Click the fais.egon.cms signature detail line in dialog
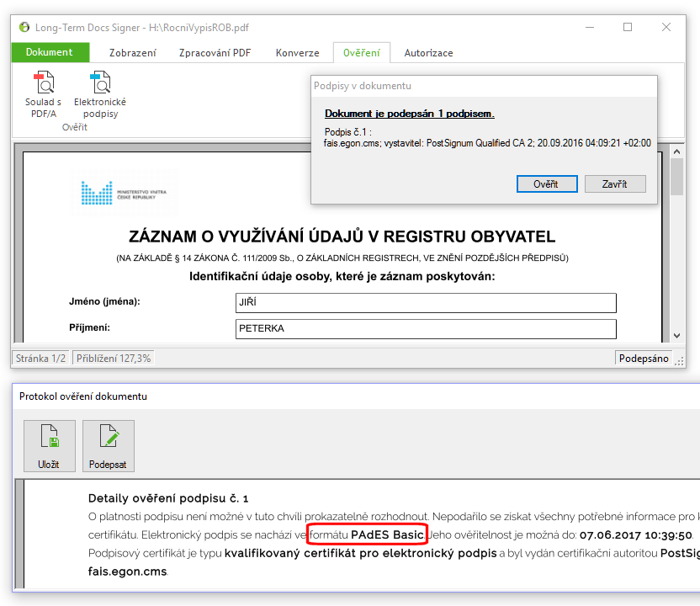The height and width of the screenshot is (606, 700). (487, 143)
